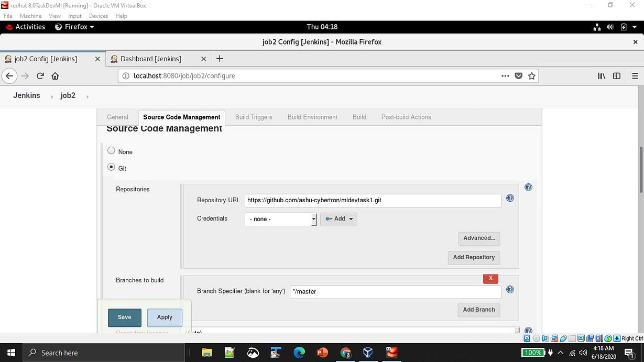The width and height of the screenshot is (644, 362).
Task: Open VirtualBox from taskbar
Action: [368, 353]
